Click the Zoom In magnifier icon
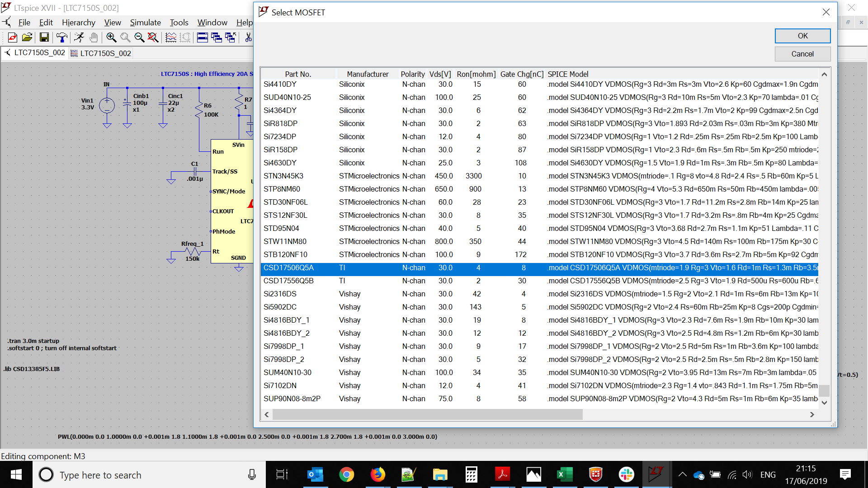This screenshot has width=868, height=488. pos(111,38)
